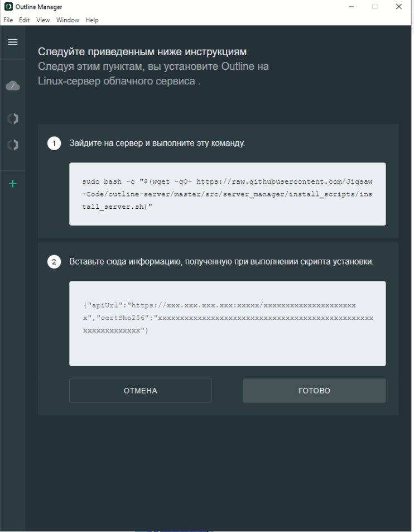
Task: Click the apiUrl paste input field
Action: 228,323
